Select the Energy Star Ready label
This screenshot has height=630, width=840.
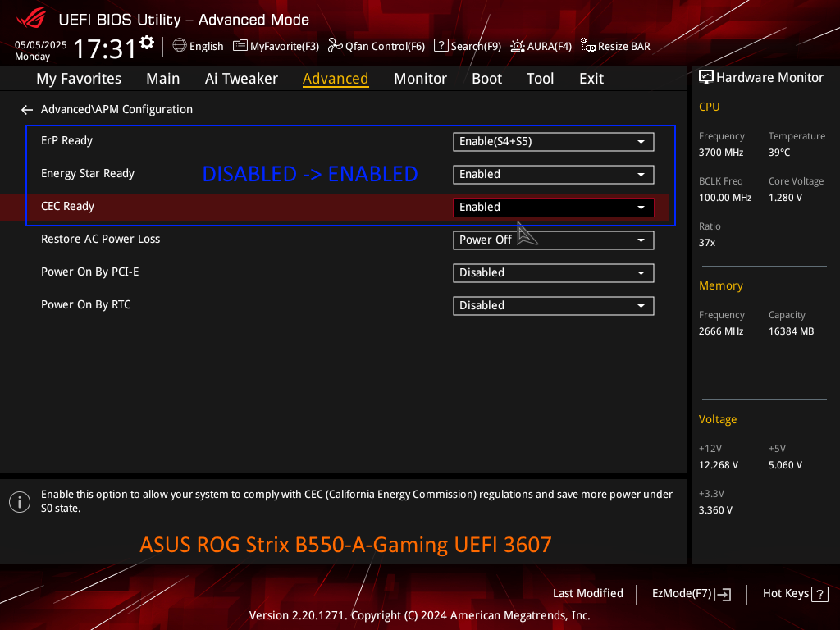(x=88, y=174)
